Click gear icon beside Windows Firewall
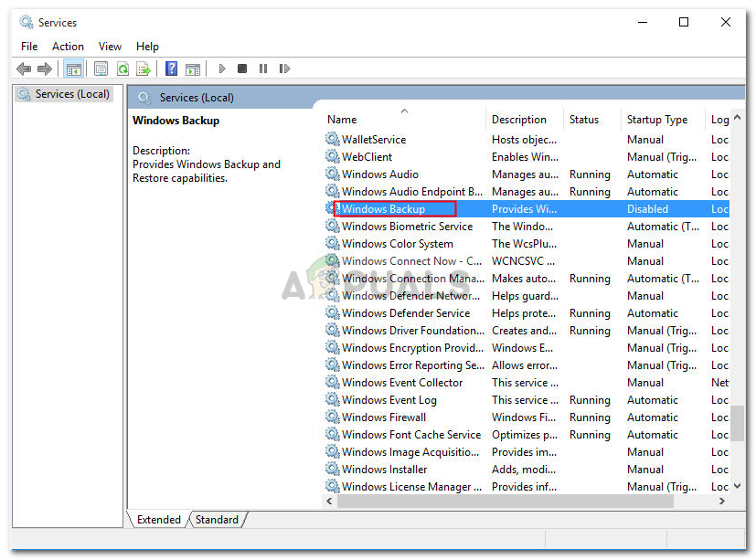 (332, 417)
